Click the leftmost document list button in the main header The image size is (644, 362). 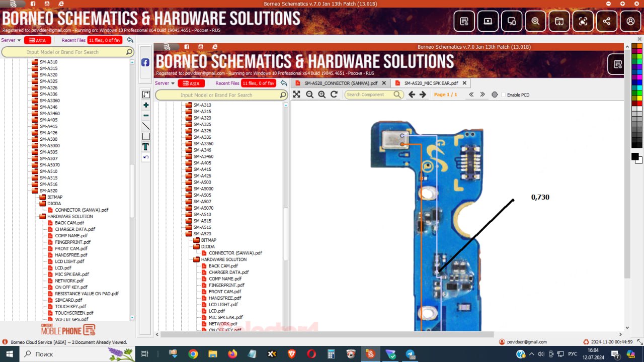coord(464,21)
